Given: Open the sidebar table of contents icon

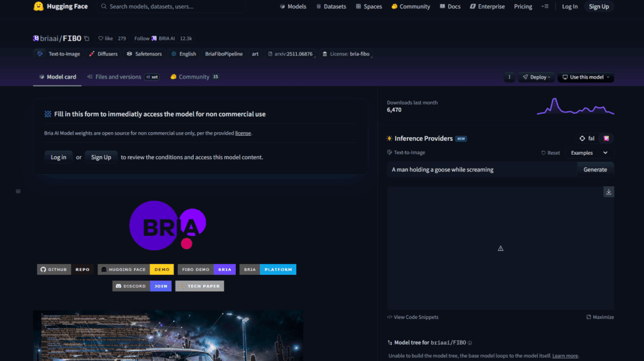Looking at the screenshot, I should pos(18,191).
